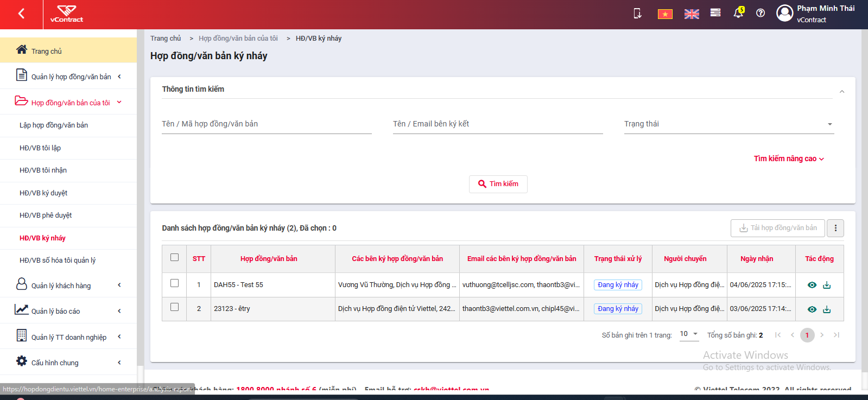This screenshot has width=868, height=400.
Task: Open HĐ/VB ký duyệt
Action: tap(43, 193)
